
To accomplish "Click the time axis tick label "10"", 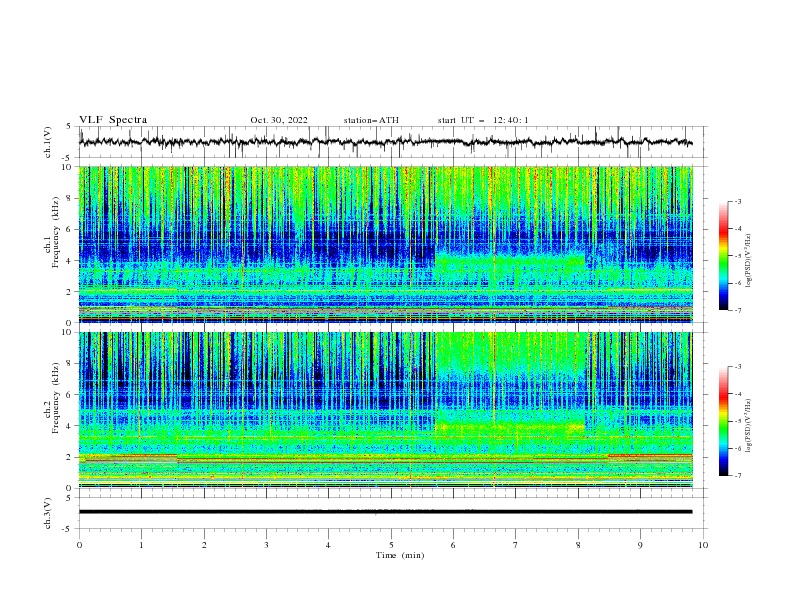I will [703, 545].
